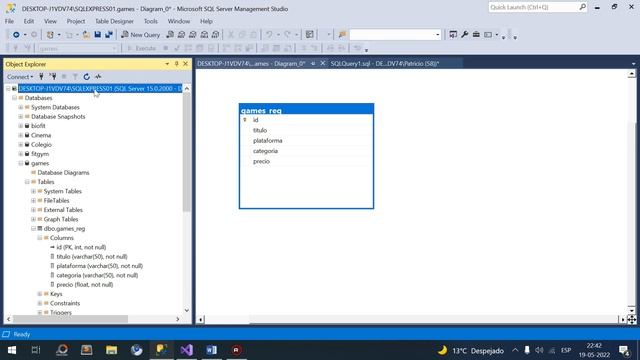Expand the Keys folder node
The image size is (640, 360).
click(40, 294)
